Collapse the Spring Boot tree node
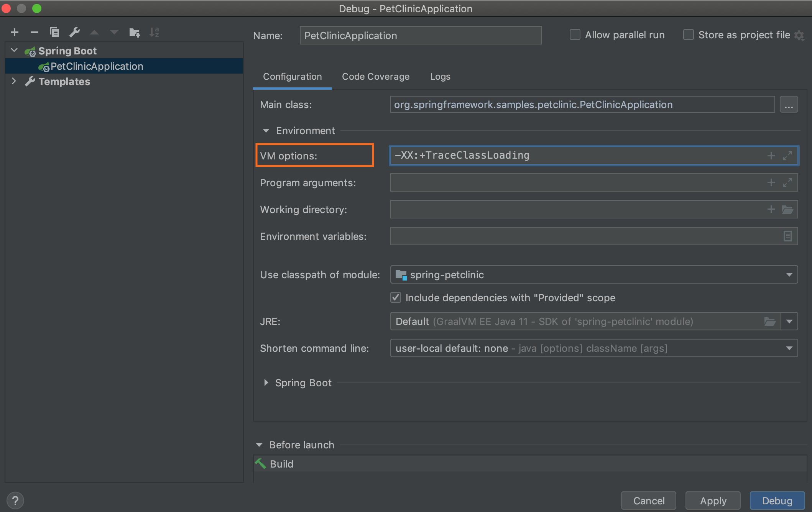 (14, 51)
